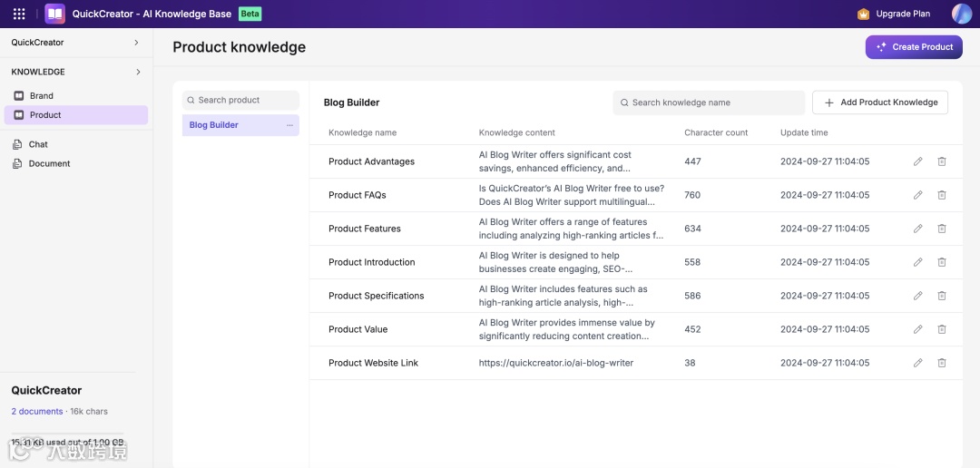Click the Create Product button
The height and width of the screenshot is (468, 980).
click(x=913, y=47)
